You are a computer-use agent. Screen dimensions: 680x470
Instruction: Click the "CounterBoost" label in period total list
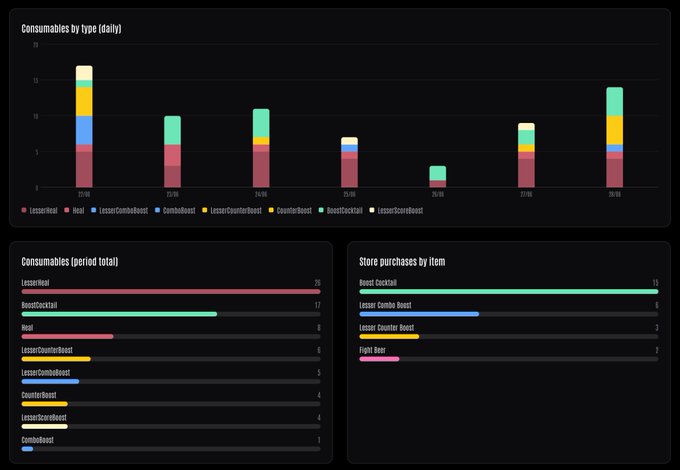[39, 395]
